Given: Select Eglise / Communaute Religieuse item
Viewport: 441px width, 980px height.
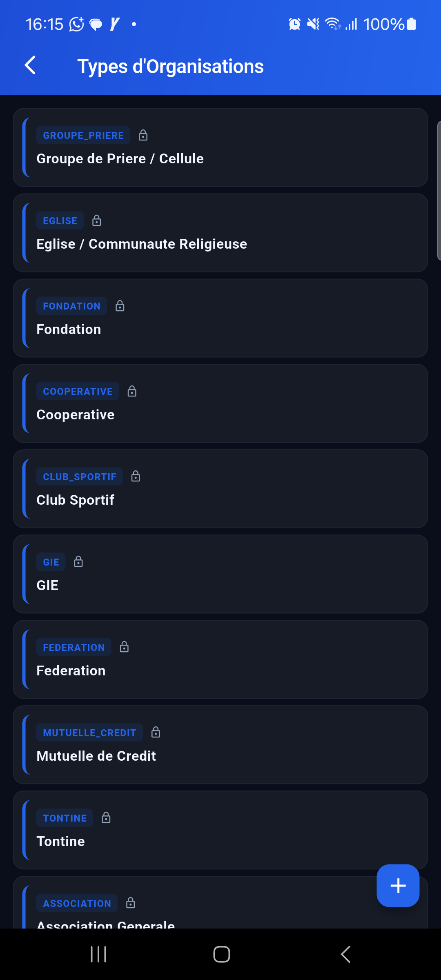Looking at the screenshot, I should pos(220,244).
